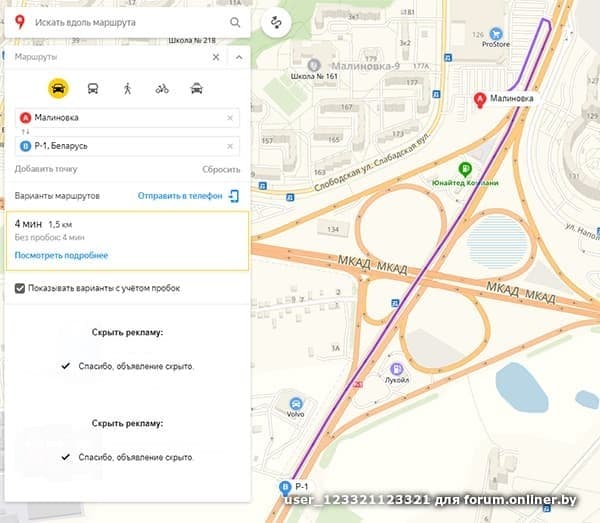
Task: Click bus stop icon near ProStore
Action: 448,58
